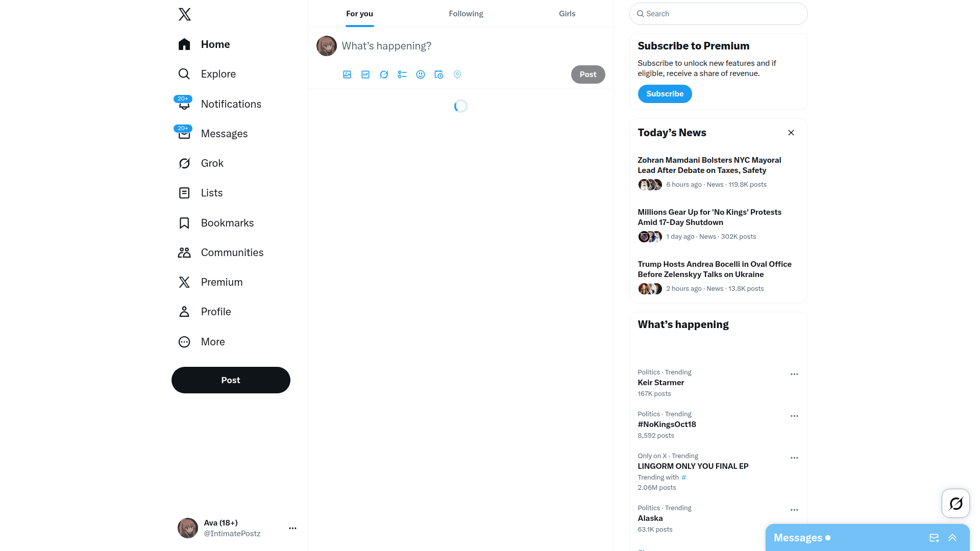Open the floating Grok button at the bottom right
Image resolution: width=980 pixels, height=551 pixels.
(955, 504)
